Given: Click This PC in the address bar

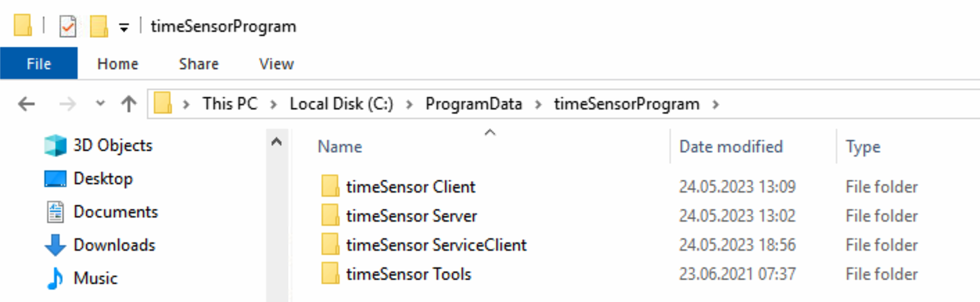Looking at the screenshot, I should 229,105.
